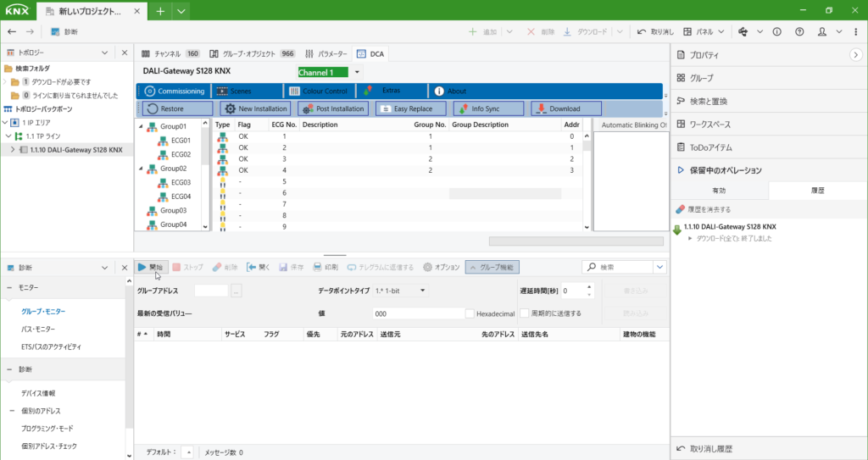Click 履歴を消去する clear history eraser
Screen dimensions: 868x460
(703, 210)
